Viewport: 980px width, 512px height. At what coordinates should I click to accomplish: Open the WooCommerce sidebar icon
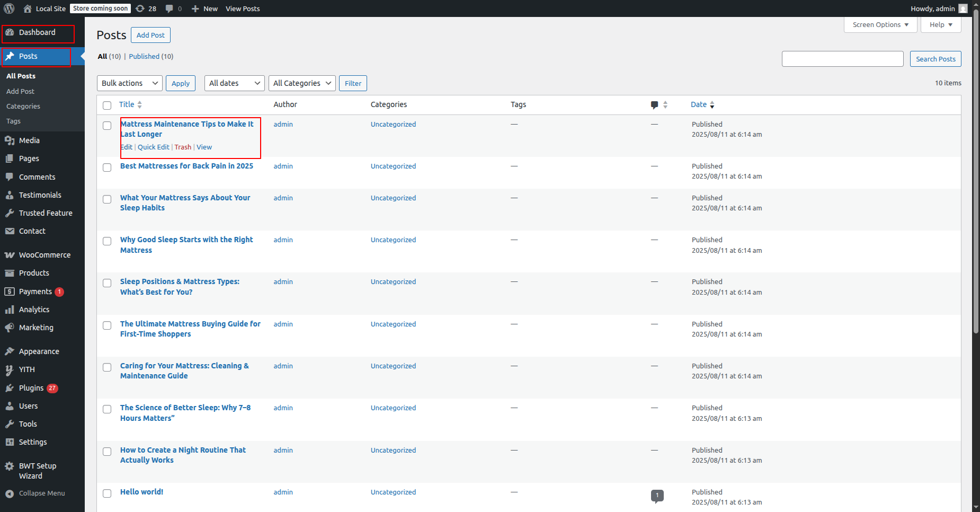pos(10,255)
